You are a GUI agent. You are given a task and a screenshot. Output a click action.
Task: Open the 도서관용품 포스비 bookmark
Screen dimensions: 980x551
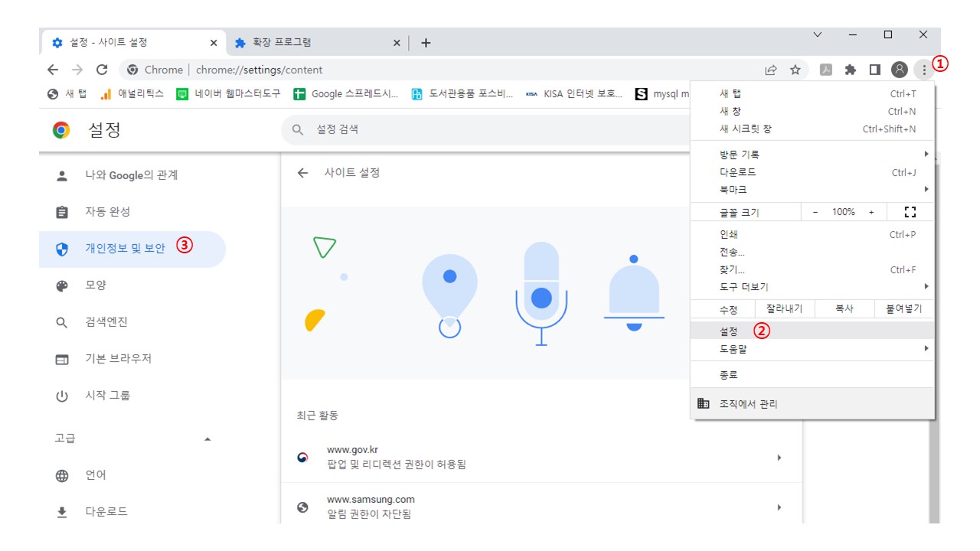point(462,94)
